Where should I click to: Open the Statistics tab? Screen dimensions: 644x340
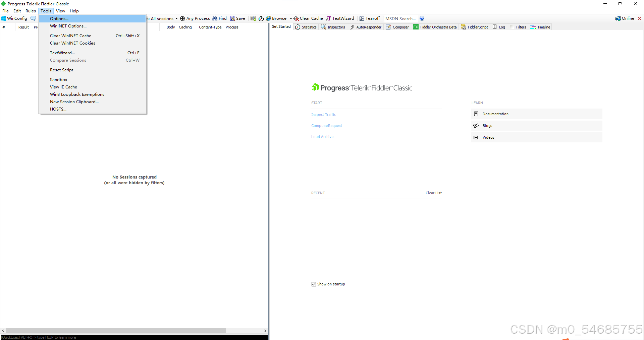click(306, 27)
